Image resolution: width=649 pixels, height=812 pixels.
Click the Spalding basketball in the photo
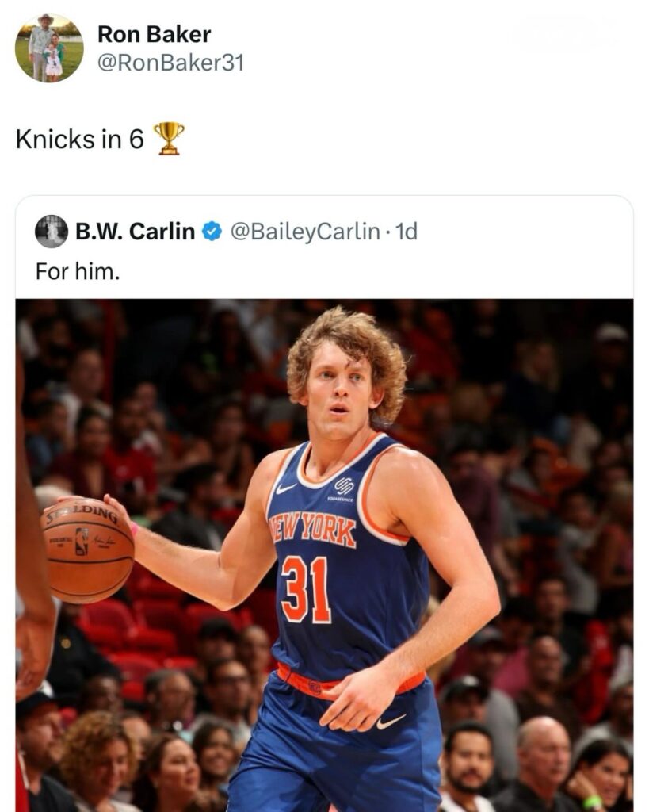[x=88, y=552]
